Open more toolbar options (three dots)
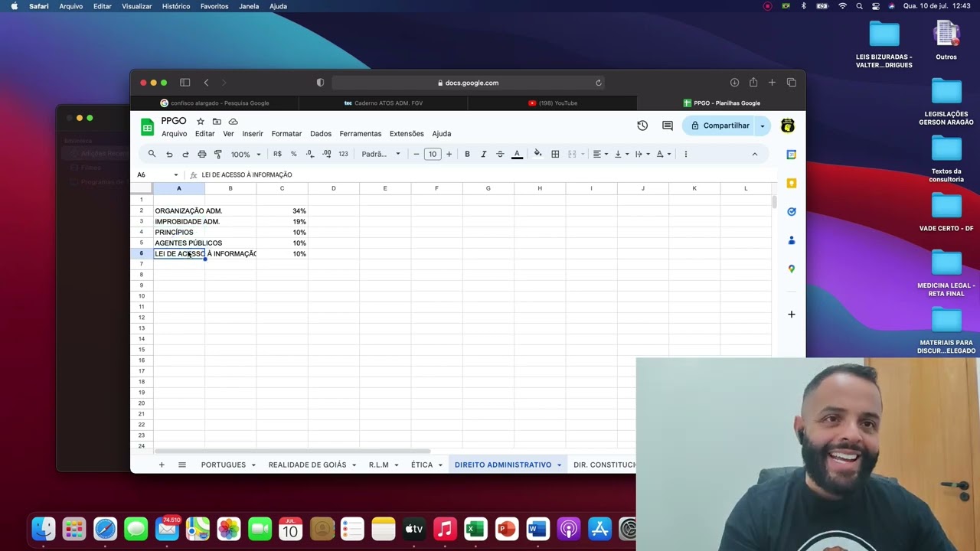The image size is (980, 551). pos(685,154)
